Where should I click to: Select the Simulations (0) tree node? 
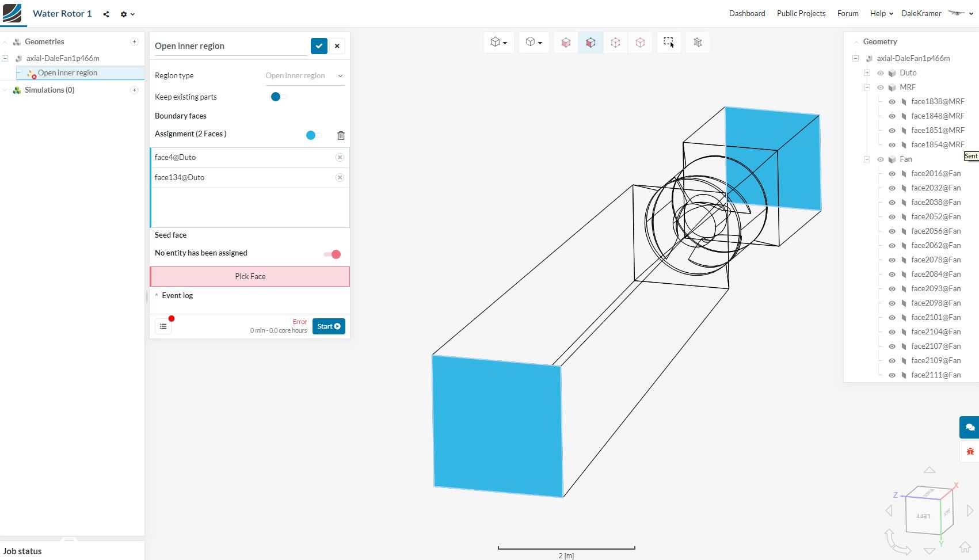49,90
